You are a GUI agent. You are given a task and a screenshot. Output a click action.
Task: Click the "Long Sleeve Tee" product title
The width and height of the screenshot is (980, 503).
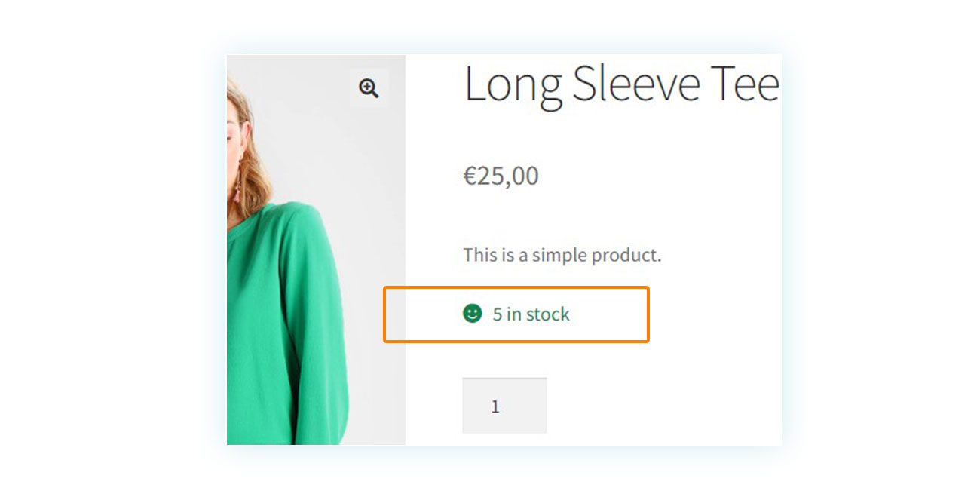(x=622, y=84)
